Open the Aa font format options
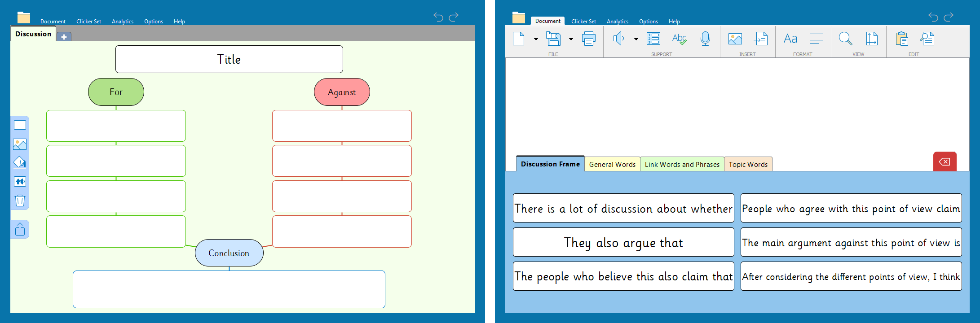 pyautogui.click(x=790, y=39)
